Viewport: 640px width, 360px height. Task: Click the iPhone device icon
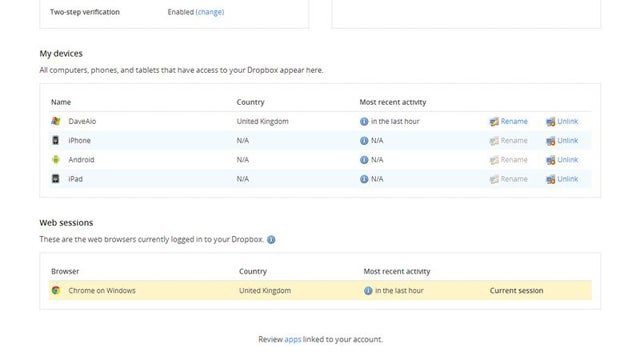pos(56,140)
